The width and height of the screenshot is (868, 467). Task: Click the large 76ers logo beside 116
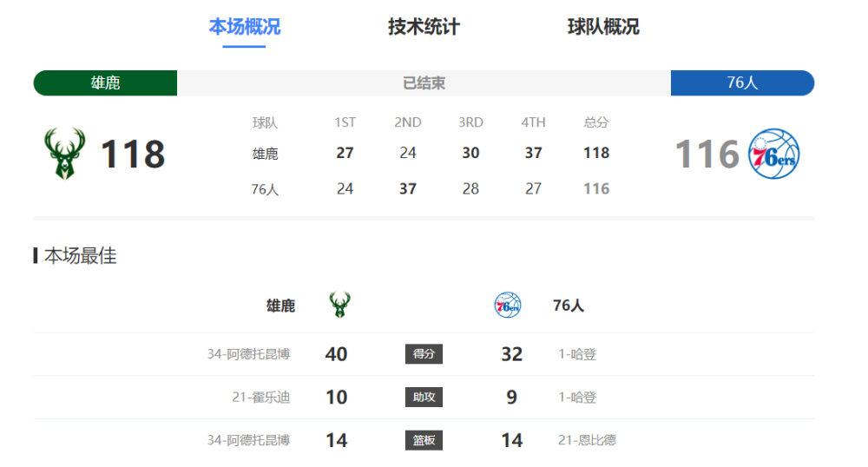(774, 154)
